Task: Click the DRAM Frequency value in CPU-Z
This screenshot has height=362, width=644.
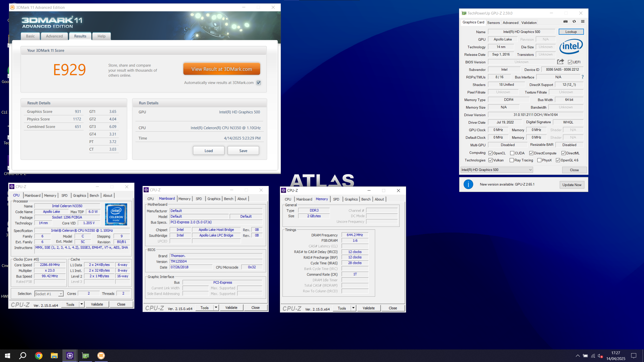Action: pyautogui.click(x=355, y=235)
